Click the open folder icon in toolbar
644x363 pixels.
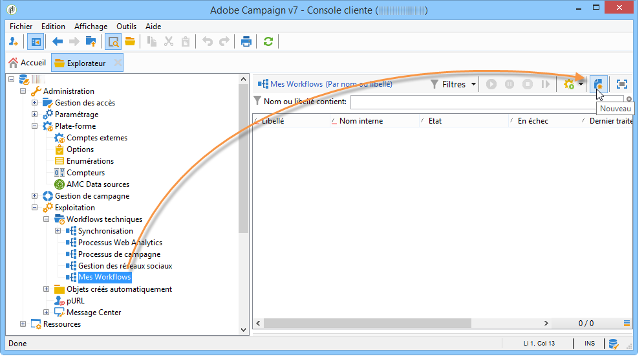tap(130, 41)
